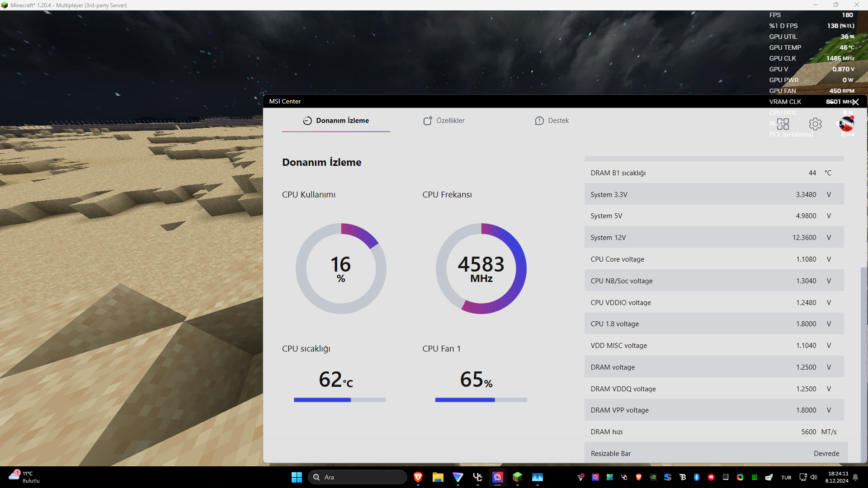Click the CPU Frekansı 4583 MHz gauge
The height and width of the screenshot is (488, 868).
481,268
